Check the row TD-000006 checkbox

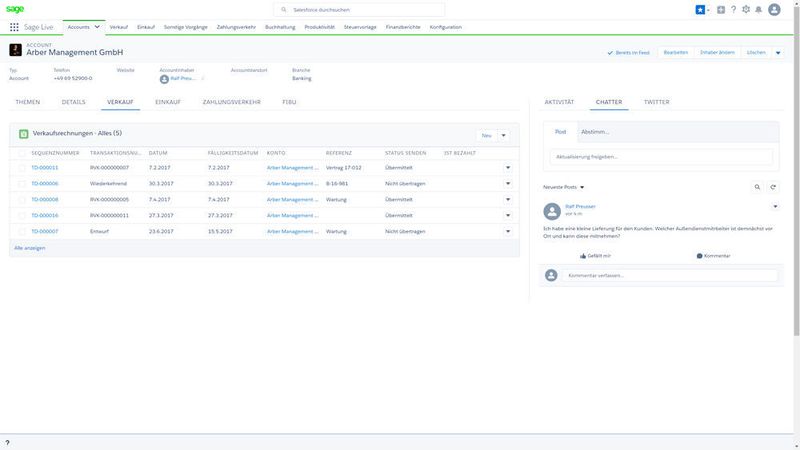21,184
